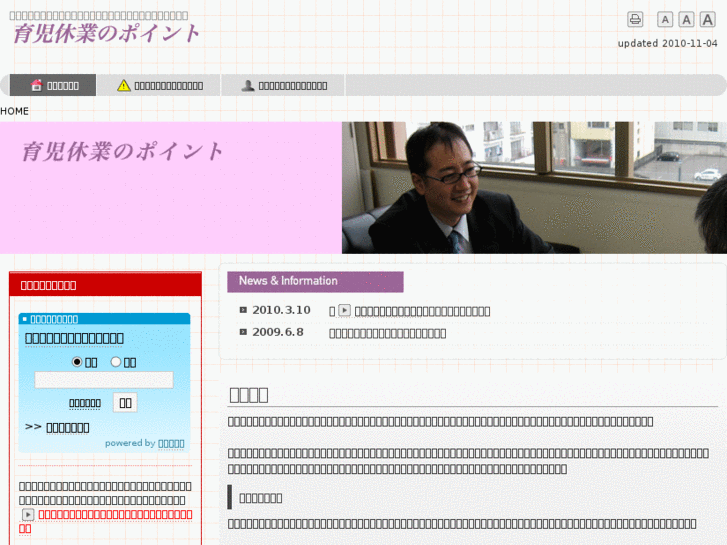727x545 pixels.
Task: Click the 2009.6.8 date text
Action: (278, 332)
